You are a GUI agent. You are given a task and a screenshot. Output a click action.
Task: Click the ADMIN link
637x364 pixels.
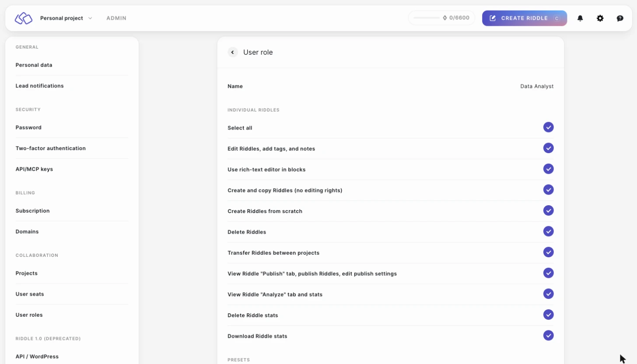click(116, 18)
